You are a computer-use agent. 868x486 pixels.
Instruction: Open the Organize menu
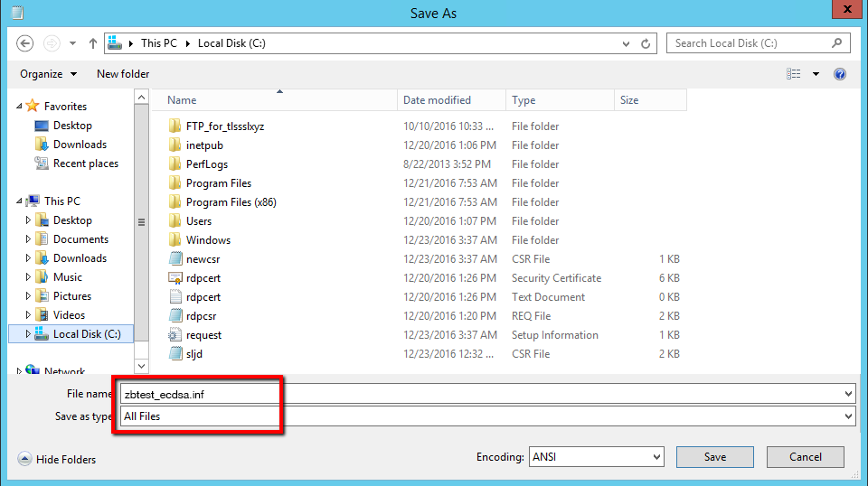[48, 74]
